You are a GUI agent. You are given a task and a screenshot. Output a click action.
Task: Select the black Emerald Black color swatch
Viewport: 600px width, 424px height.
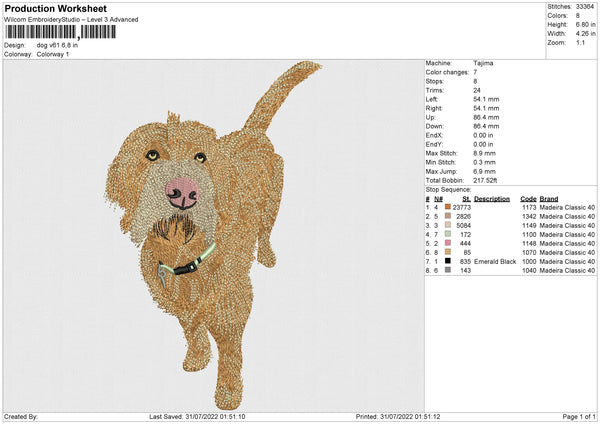(448, 261)
